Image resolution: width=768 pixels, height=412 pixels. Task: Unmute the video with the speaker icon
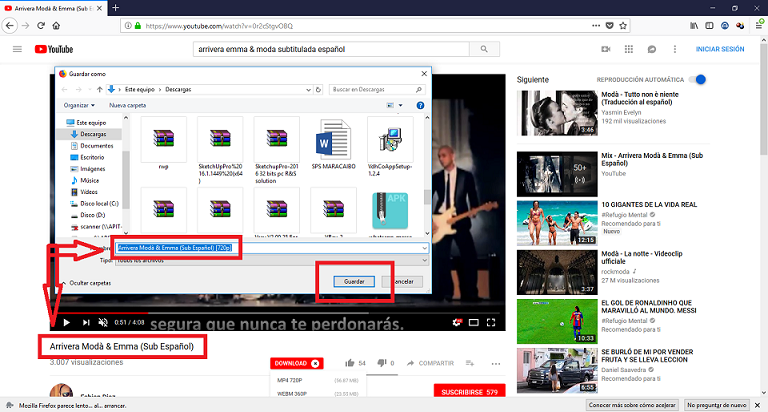(x=103, y=322)
